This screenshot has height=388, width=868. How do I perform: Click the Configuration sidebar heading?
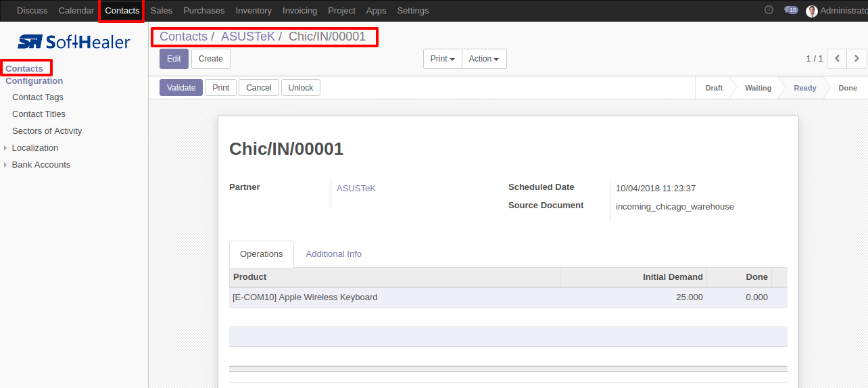coord(34,80)
